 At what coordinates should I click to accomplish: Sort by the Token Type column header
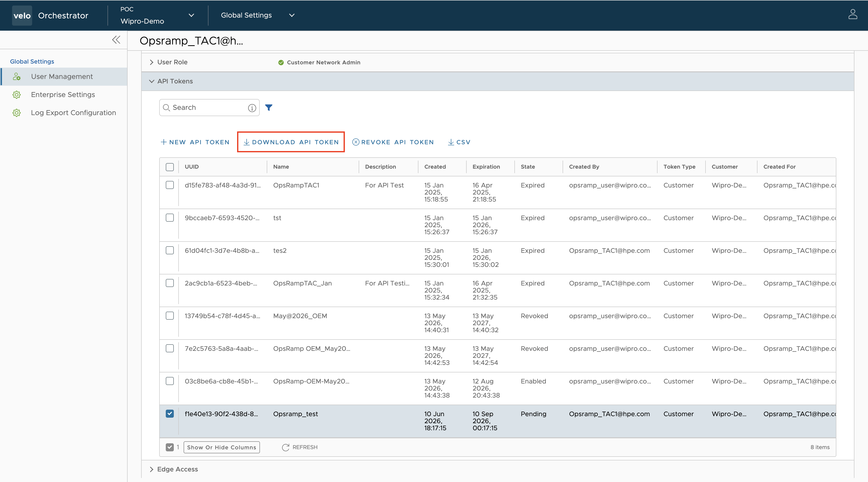pos(679,167)
